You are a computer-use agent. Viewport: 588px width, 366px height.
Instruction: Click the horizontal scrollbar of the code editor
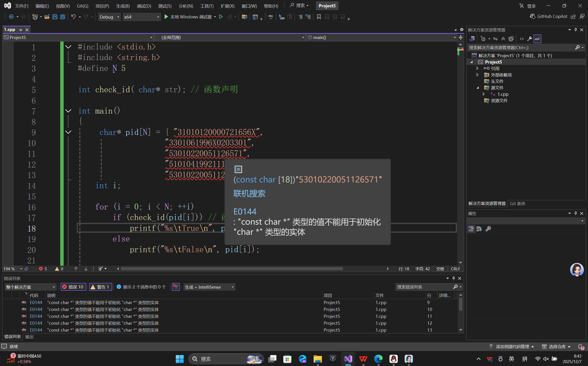point(231,269)
